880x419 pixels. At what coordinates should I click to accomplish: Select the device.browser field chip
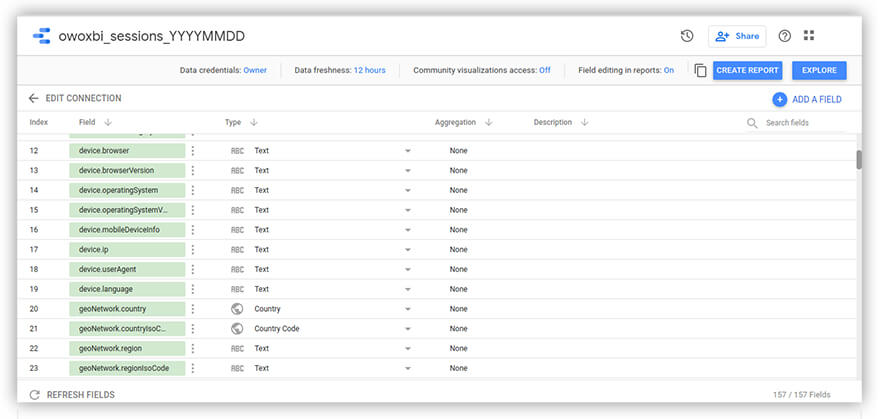click(x=127, y=150)
